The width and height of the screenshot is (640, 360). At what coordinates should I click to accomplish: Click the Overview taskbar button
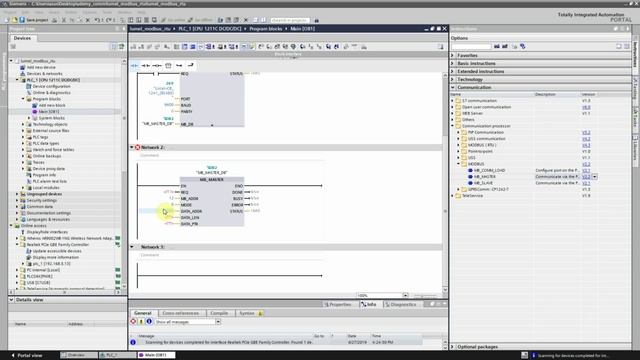79,356
